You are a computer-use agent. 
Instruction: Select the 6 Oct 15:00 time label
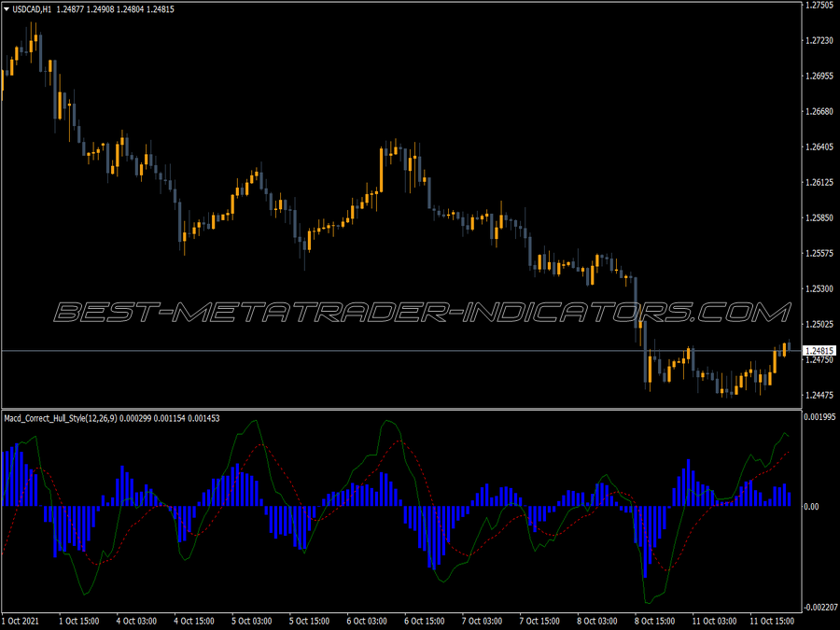pos(425,621)
